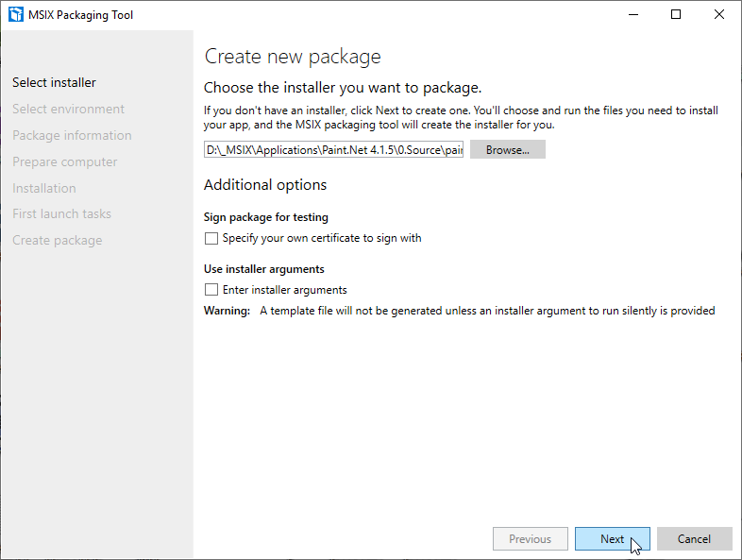Select the 'Select installer' step
This screenshot has height=560, width=742.
click(54, 83)
